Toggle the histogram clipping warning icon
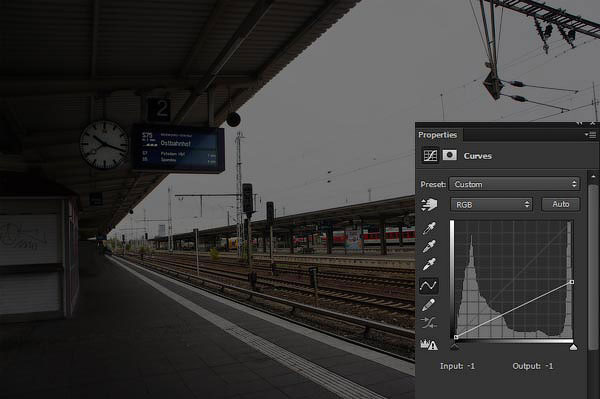Screen dimensions: 600x399 (x=429, y=345)
